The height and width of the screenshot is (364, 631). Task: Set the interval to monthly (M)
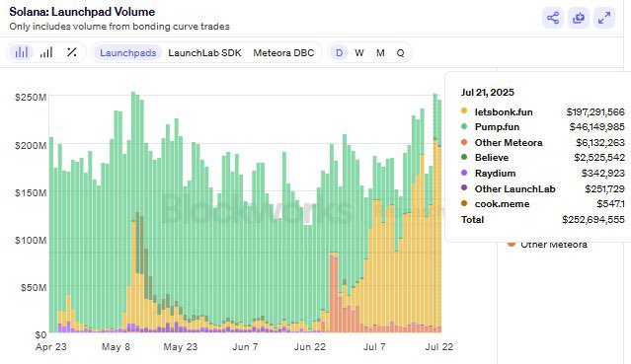point(380,52)
